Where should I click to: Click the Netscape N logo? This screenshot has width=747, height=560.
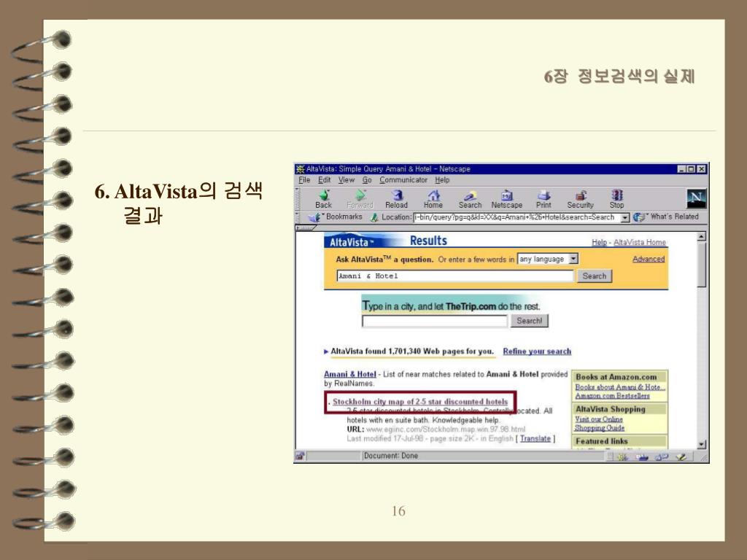(x=696, y=198)
